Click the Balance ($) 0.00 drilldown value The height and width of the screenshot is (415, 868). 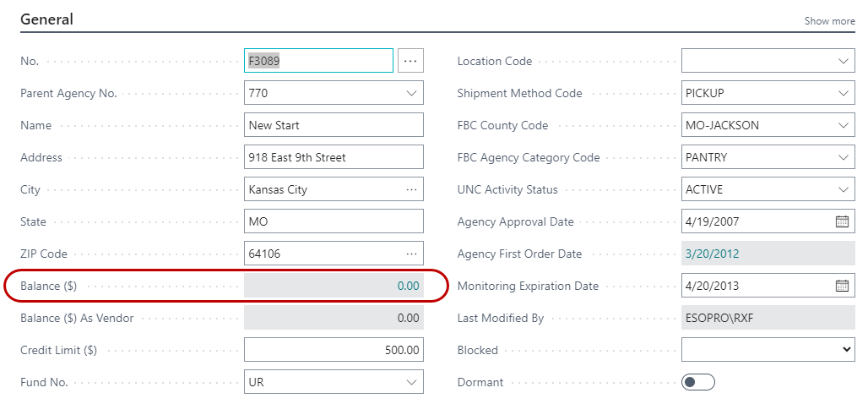pos(408,286)
